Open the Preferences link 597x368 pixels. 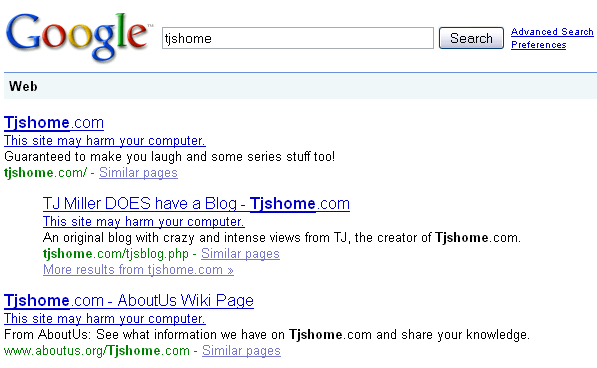point(538,45)
